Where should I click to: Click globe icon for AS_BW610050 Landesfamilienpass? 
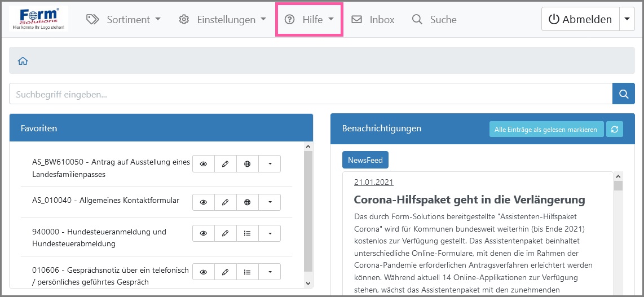(247, 164)
